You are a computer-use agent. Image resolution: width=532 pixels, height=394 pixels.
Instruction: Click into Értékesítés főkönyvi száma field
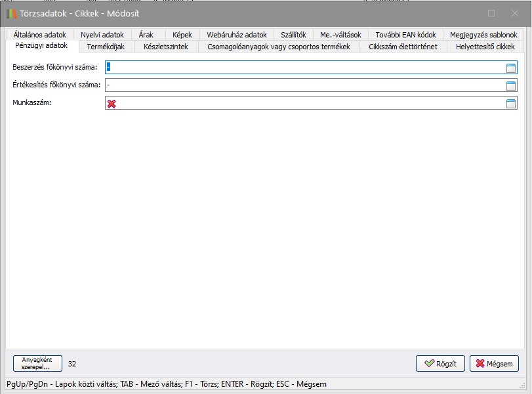302,85
